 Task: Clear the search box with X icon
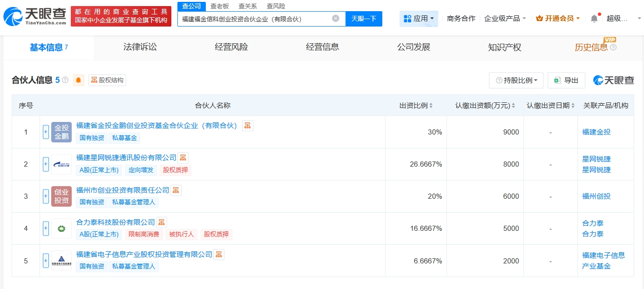(335, 19)
